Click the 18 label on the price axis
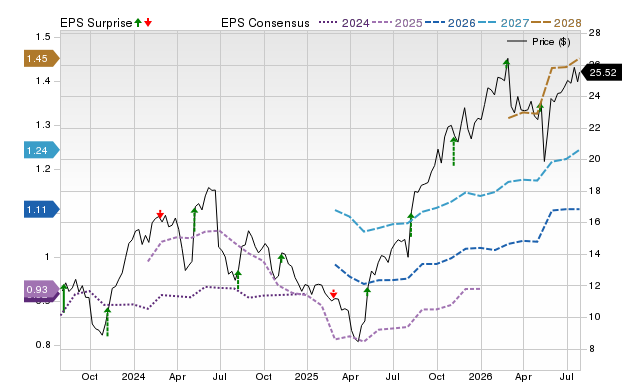The width and height of the screenshot is (640, 382). click(595, 191)
